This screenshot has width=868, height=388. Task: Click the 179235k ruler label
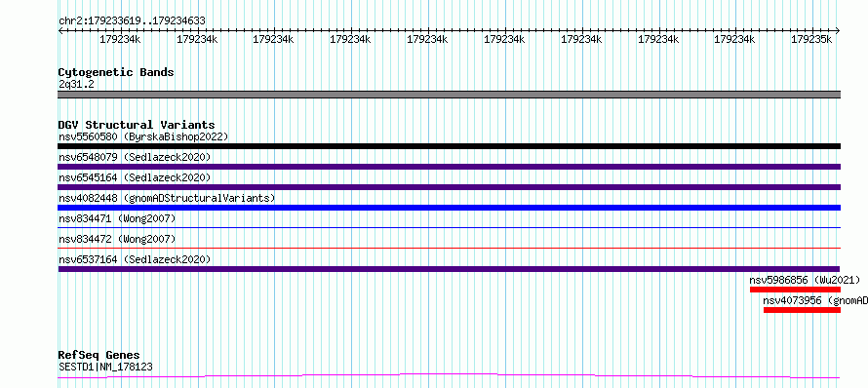pos(811,40)
